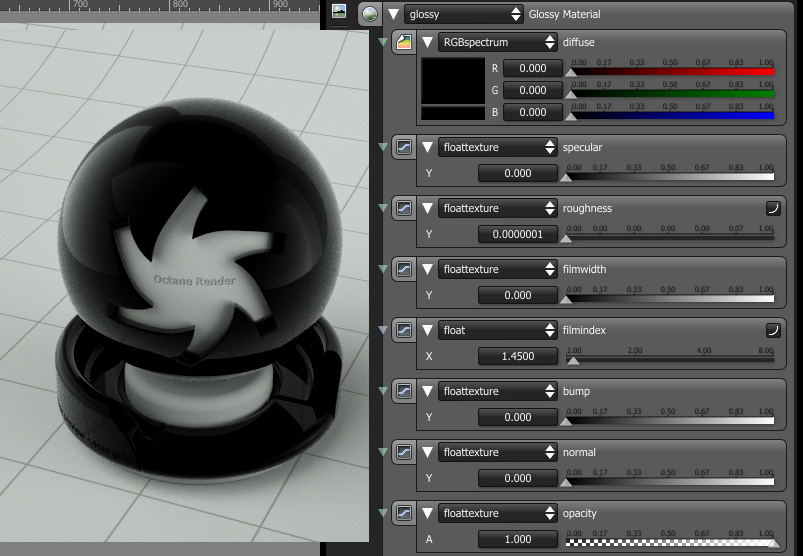
Task: Toggle the filmindex logarithmic curve button
Action: 773,330
